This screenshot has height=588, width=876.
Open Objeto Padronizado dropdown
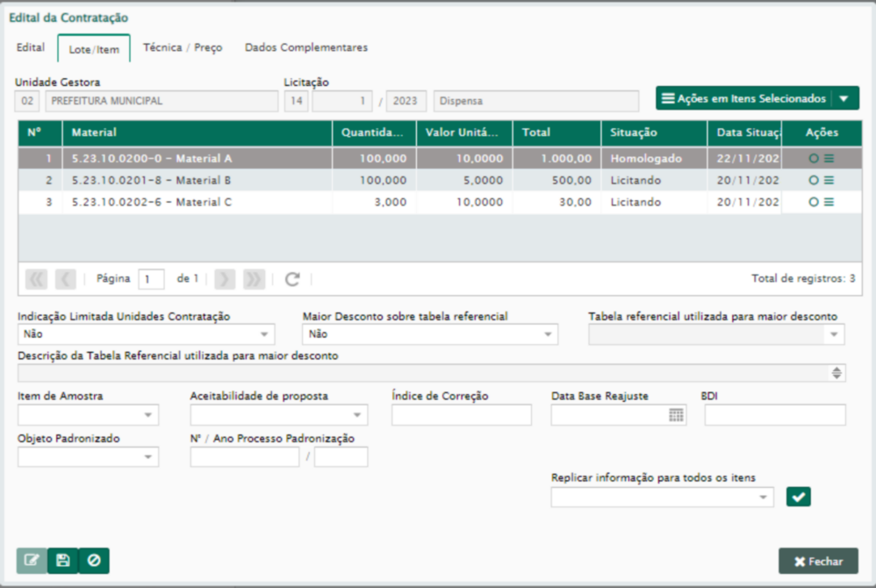148,456
